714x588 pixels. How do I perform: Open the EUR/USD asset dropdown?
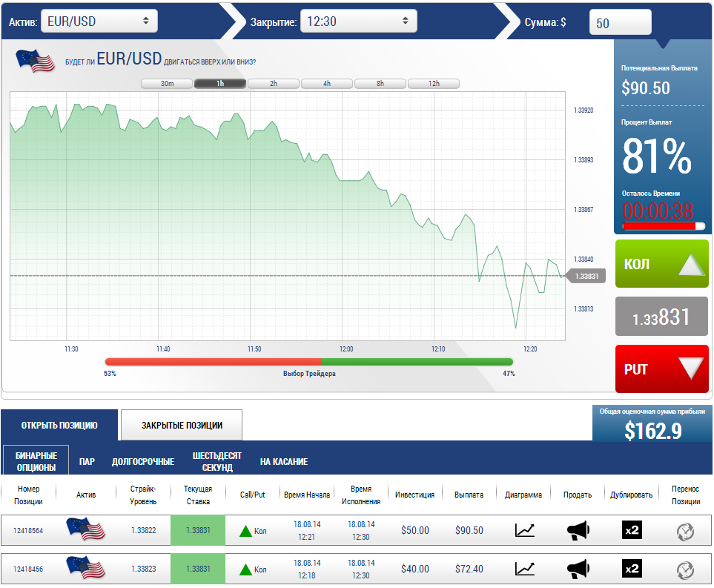(x=99, y=22)
